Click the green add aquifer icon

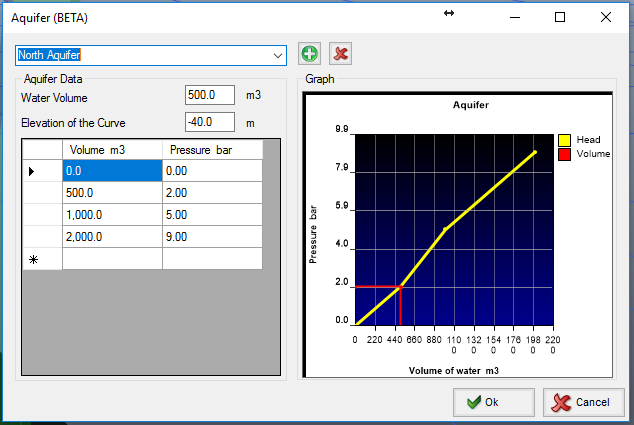310,54
